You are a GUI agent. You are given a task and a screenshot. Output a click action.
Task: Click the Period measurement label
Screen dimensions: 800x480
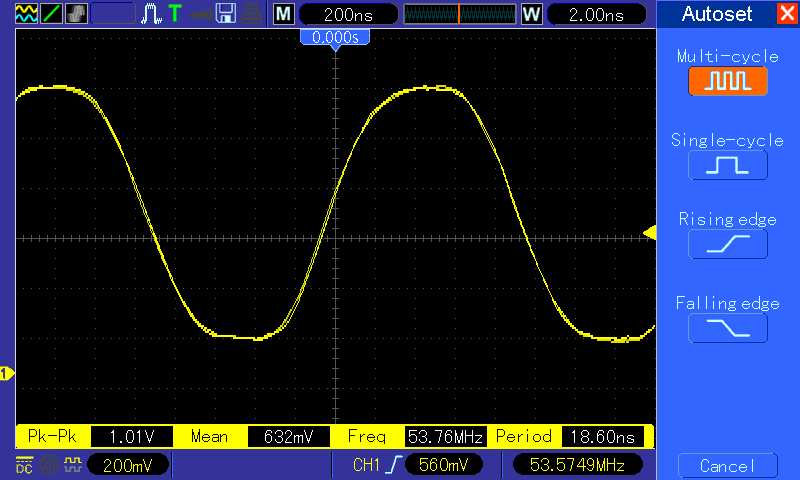tap(523, 436)
